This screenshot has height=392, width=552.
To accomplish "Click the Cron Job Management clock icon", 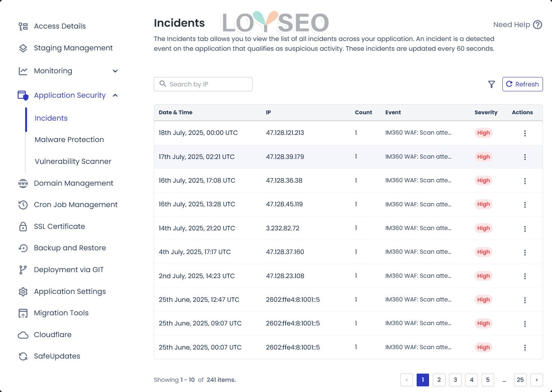I will tap(23, 205).
